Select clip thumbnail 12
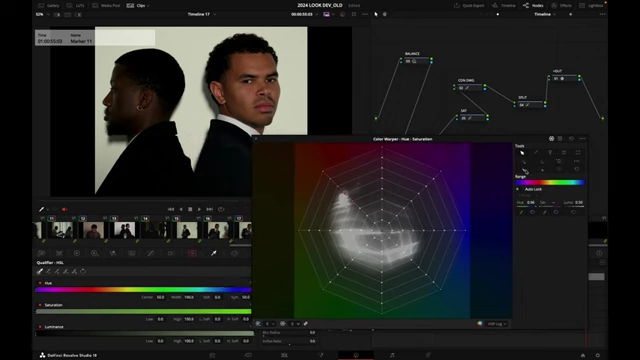 tap(93, 231)
